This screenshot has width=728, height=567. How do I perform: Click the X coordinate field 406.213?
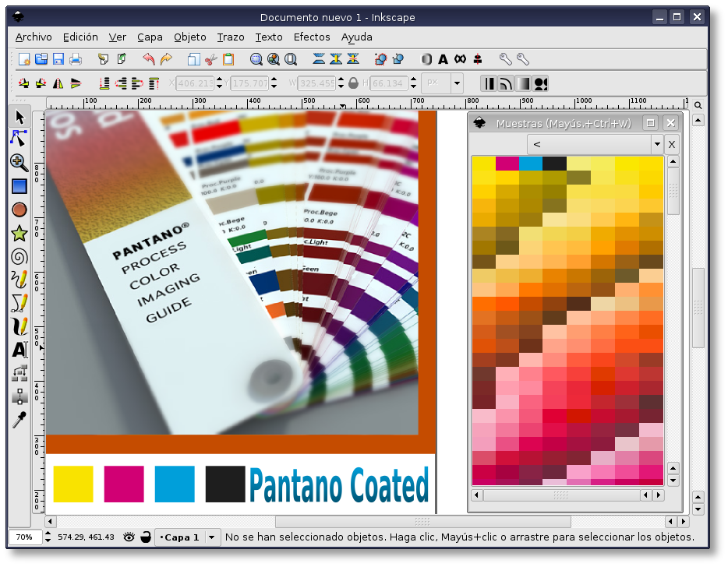196,83
